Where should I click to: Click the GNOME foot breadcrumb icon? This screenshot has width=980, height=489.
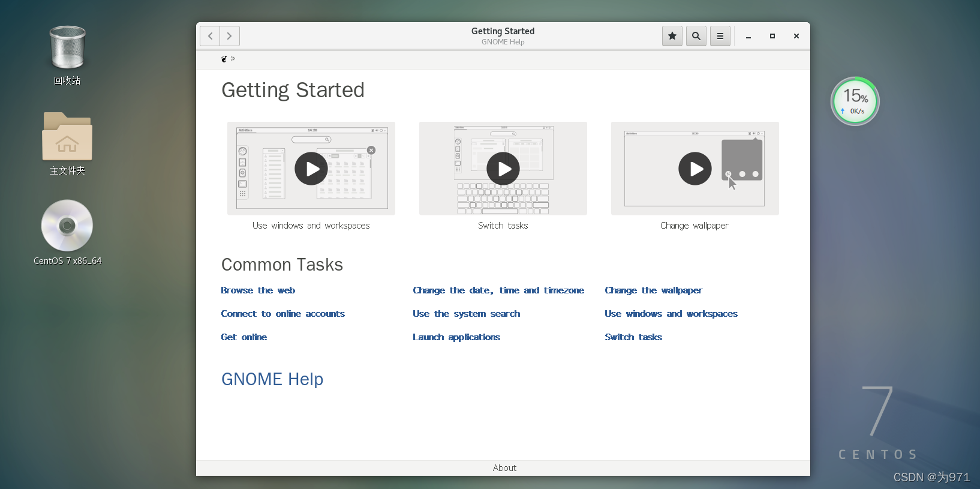pyautogui.click(x=224, y=59)
